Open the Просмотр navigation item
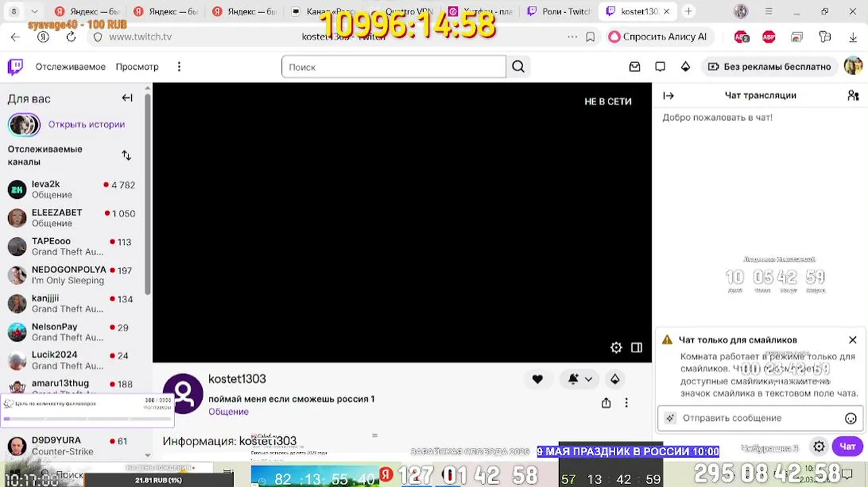The image size is (868, 487). click(137, 66)
